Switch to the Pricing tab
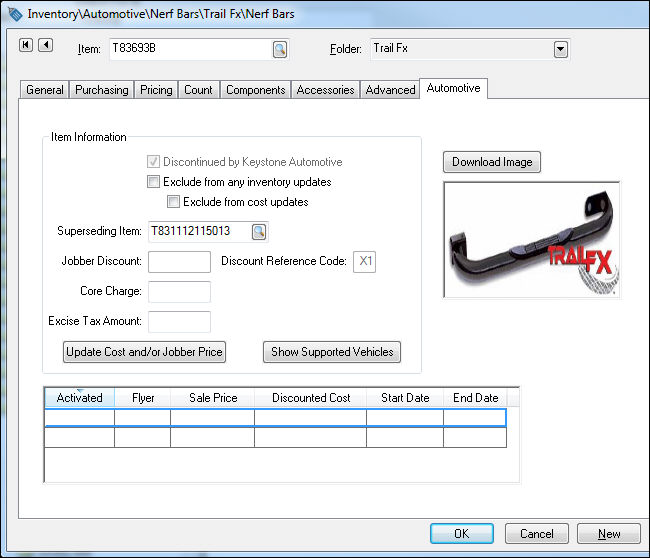The image size is (650, 558). coord(156,90)
